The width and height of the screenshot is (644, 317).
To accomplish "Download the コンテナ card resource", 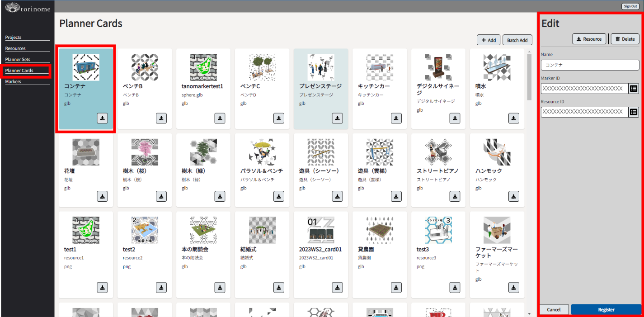I will pyautogui.click(x=103, y=118).
